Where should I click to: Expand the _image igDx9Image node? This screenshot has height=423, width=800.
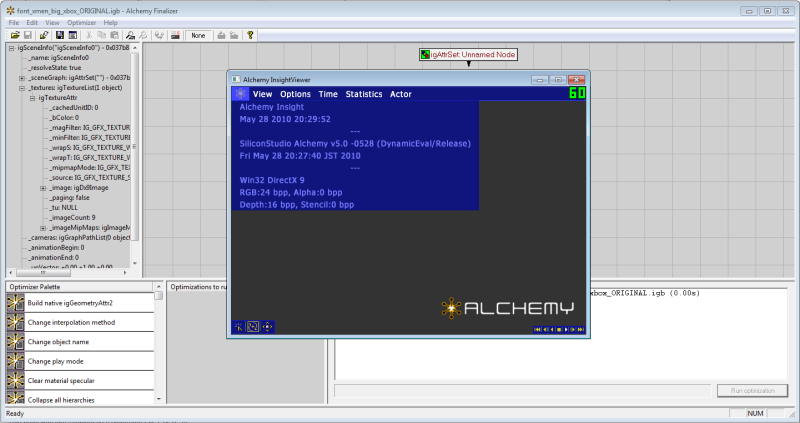click(x=43, y=188)
